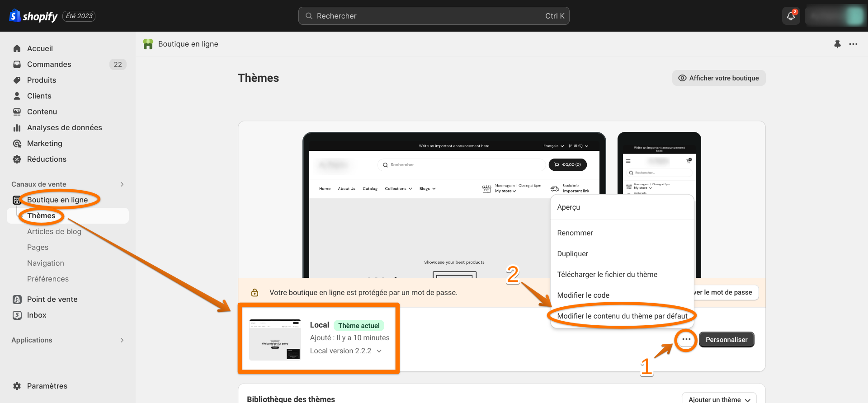Select Aperçu from the theme menu
The width and height of the screenshot is (868, 403).
[x=622, y=207]
